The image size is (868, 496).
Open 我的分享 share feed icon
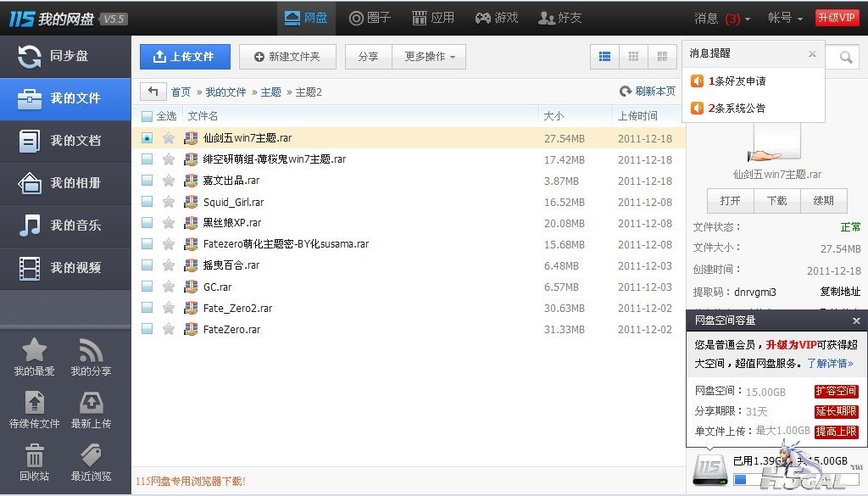tap(91, 357)
